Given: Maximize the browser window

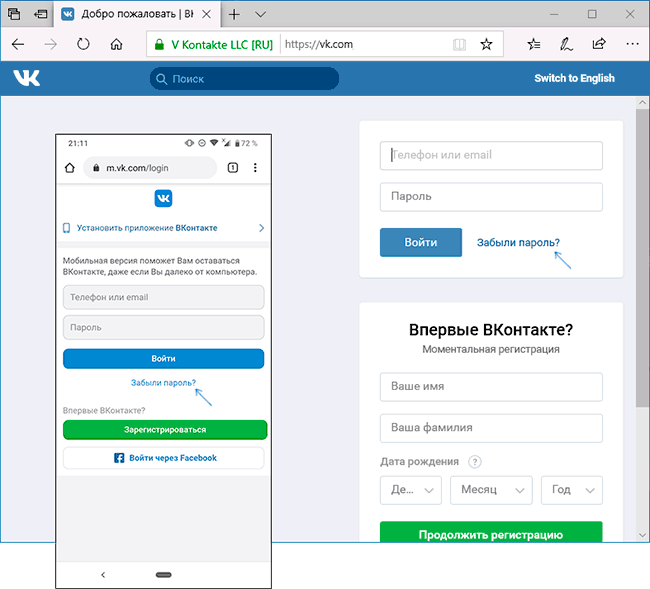Looking at the screenshot, I should point(592,14).
